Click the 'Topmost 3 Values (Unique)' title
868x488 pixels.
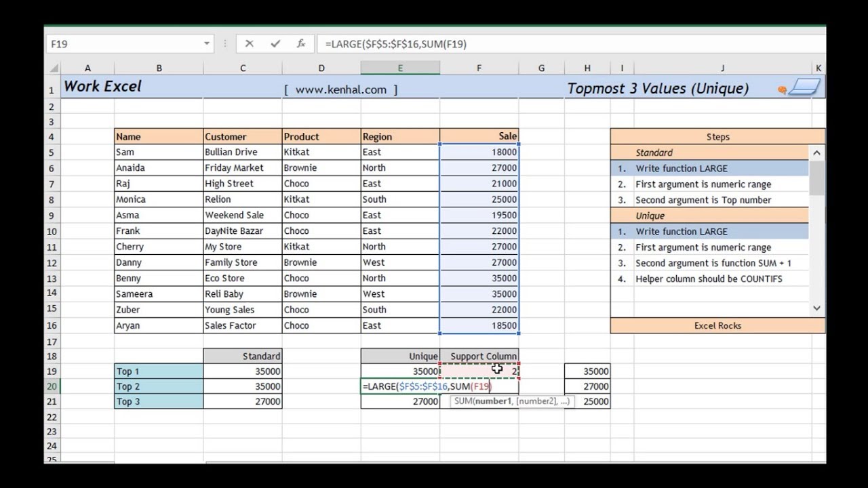point(658,88)
